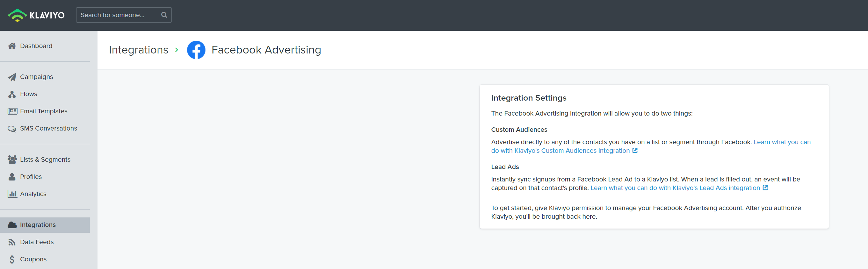This screenshot has height=269, width=868.
Task: Open Coupons section
Action: click(33, 259)
